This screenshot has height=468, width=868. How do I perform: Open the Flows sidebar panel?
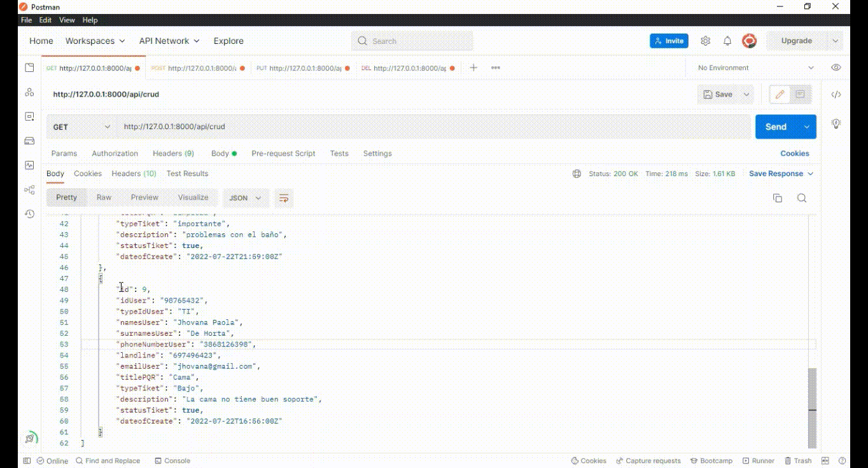pos(29,189)
